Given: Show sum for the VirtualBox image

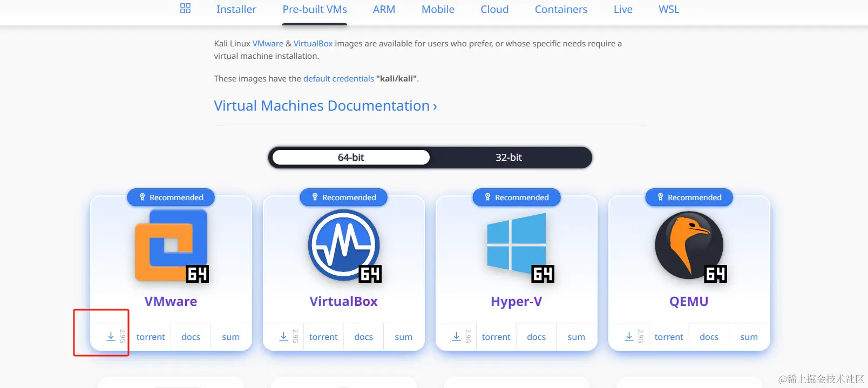Looking at the screenshot, I should click(x=403, y=337).
